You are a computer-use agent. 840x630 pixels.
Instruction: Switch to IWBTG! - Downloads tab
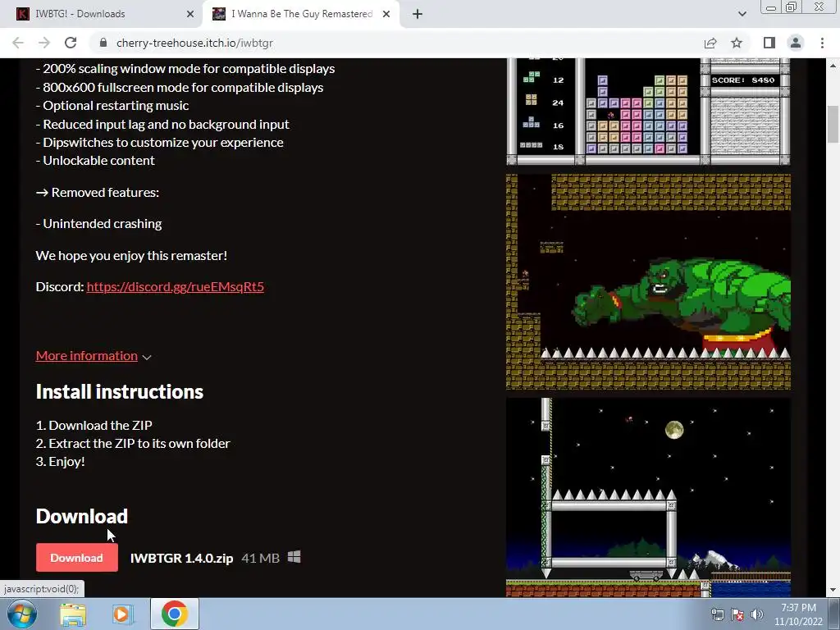coord(101,14)
